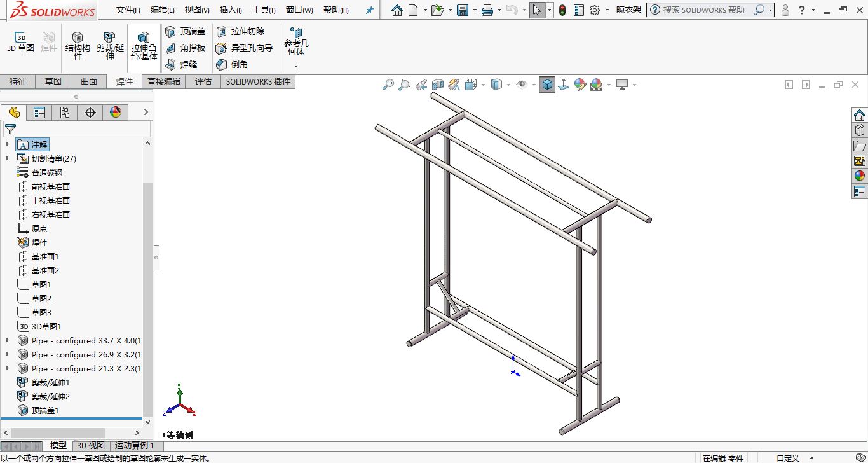
Task: Open the 异型孔向导 hole wizard
Action: [245, 48]
